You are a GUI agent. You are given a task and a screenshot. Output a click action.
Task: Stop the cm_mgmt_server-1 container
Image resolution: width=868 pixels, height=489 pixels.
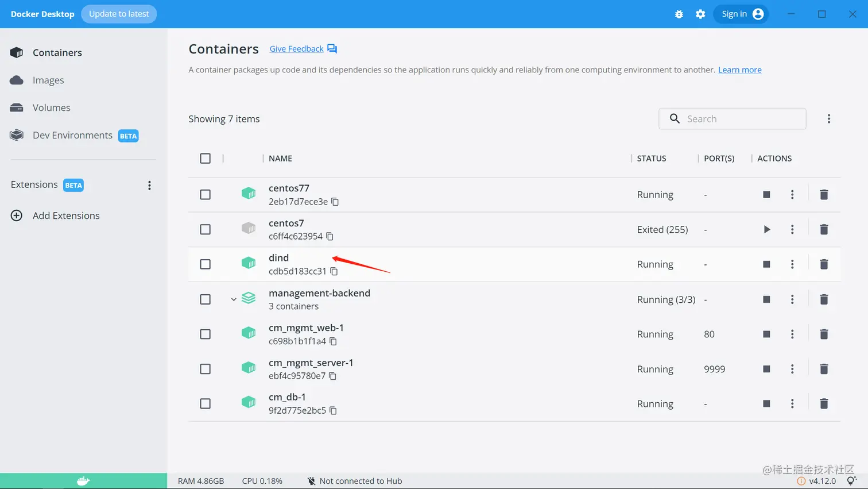[766, 369]
